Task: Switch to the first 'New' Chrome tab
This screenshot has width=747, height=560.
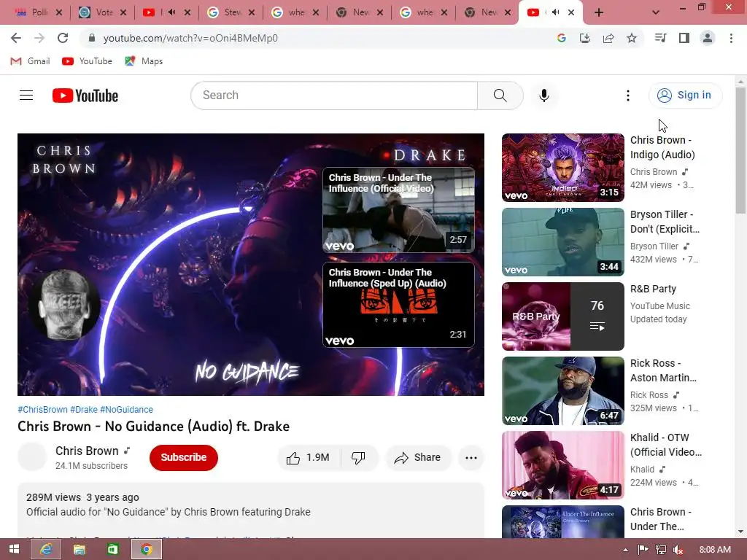Action: pyautogui.click(x=360, y=12)
